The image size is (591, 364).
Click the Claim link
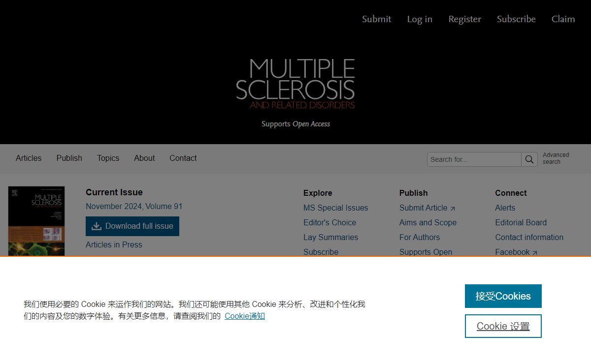tap(563, 19)
